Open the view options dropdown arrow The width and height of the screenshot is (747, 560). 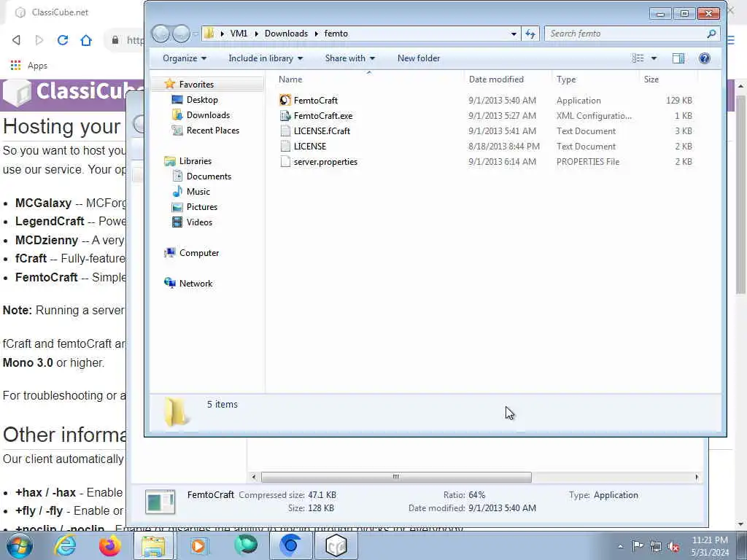click(654, 58)
